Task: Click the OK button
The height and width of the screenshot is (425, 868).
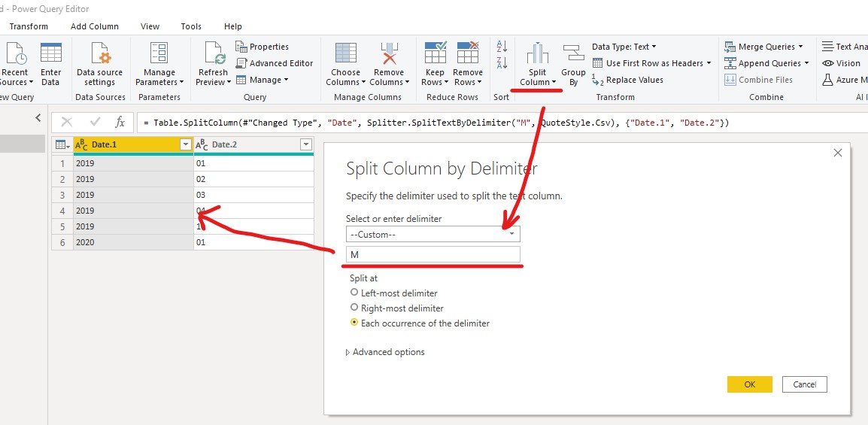Action: (750, 384)
